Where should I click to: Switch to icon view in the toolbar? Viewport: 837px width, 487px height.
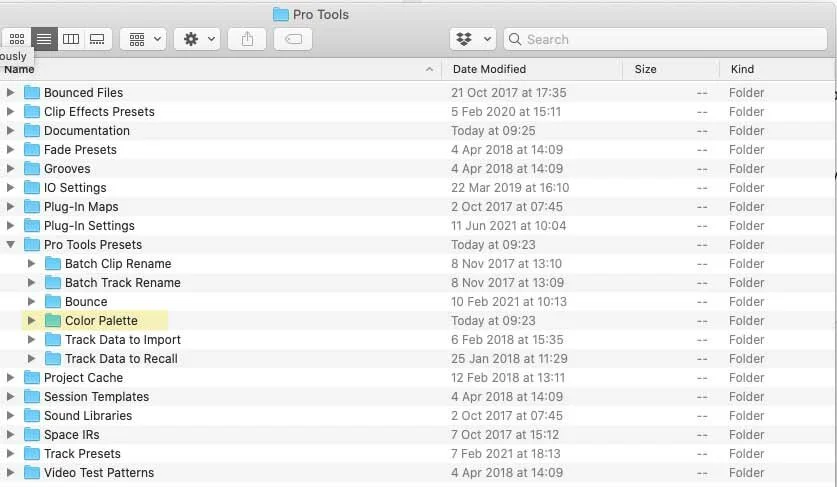(17, 39)
